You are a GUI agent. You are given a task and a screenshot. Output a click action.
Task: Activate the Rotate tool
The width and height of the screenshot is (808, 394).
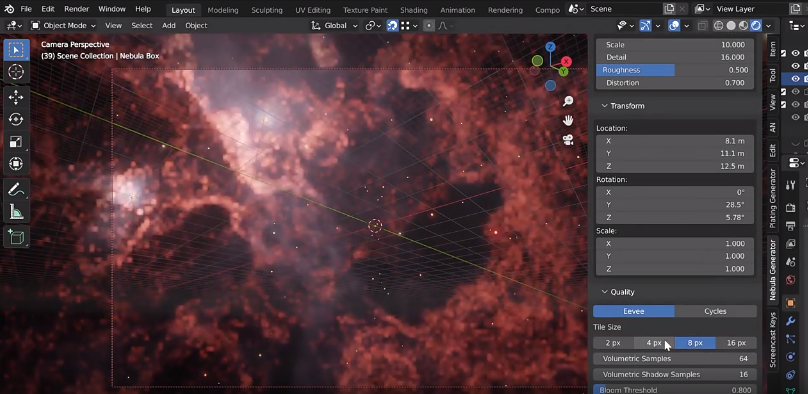(x=16, y=119)
